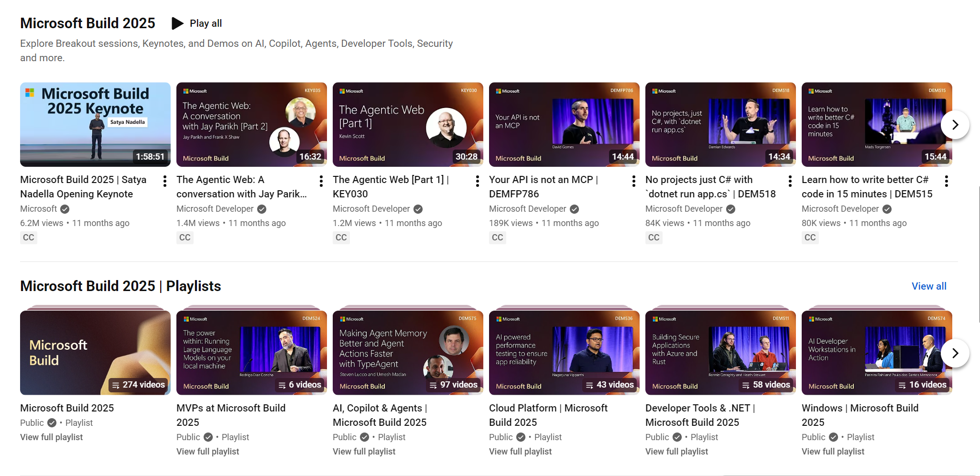Click the 189K views • 11 months ago text
980x476 pixels.
(544, 223)
